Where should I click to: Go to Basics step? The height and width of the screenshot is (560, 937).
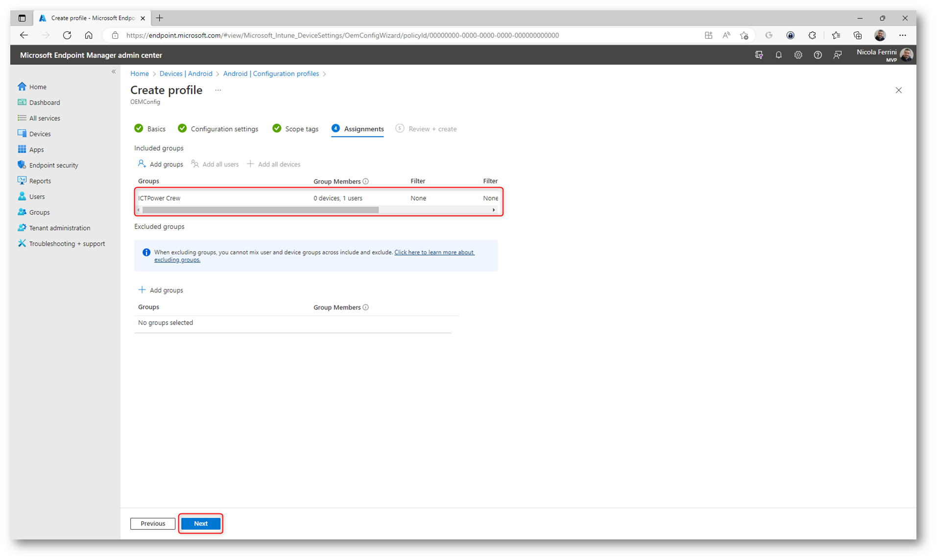(x=150, y=129)
